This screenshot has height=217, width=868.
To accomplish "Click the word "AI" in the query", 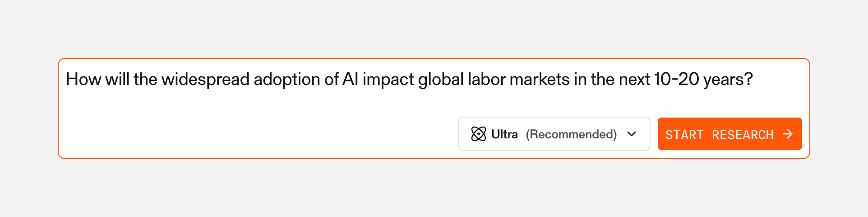I will (x=350, y=80).
